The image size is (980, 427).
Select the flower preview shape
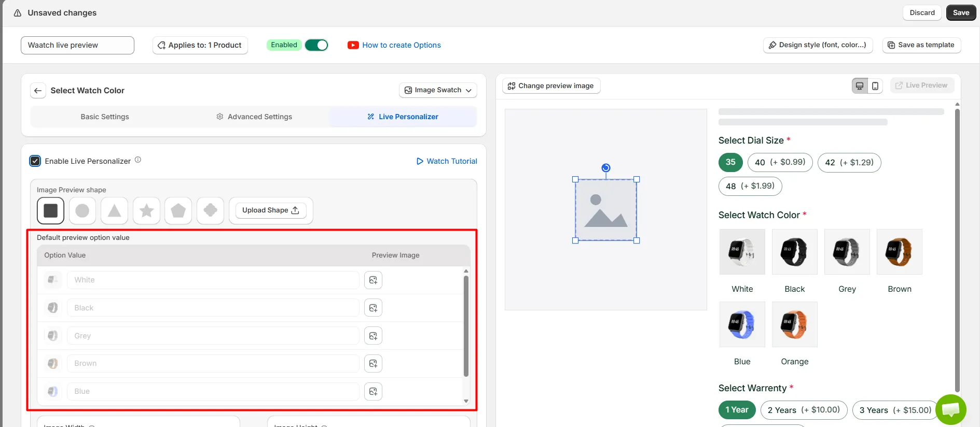[x=210, y=210]
